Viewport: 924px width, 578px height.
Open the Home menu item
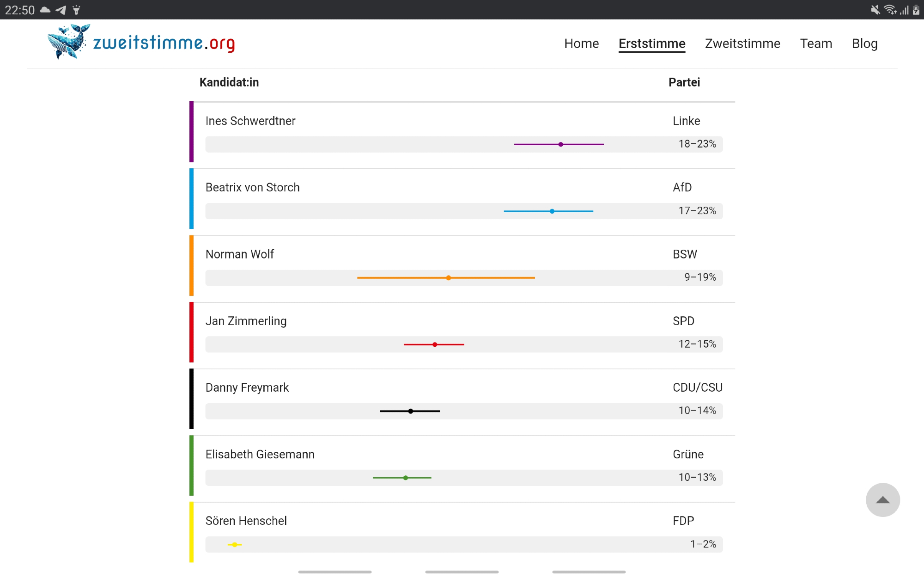[x=581, y=43]
